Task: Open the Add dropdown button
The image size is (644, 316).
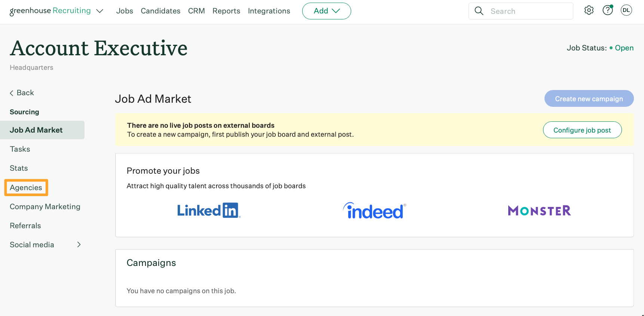Action: (x=326, y=11)
